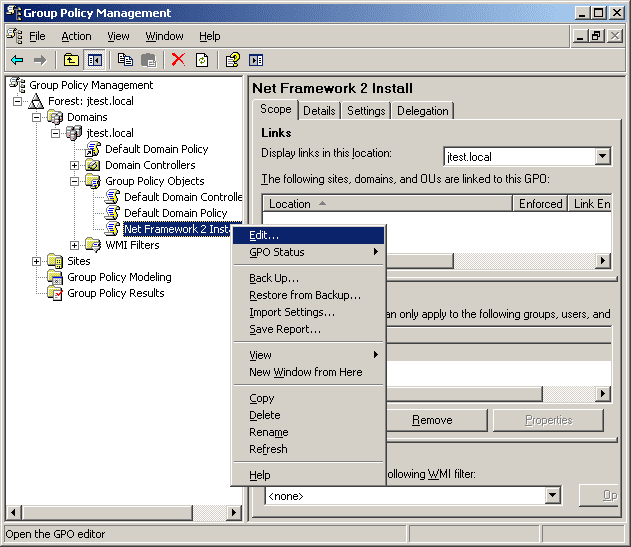Image resolution: width=631 pixels, height=547 pixels.
Task: Choose Edit... from the context menu
Action: coord(308,235)
